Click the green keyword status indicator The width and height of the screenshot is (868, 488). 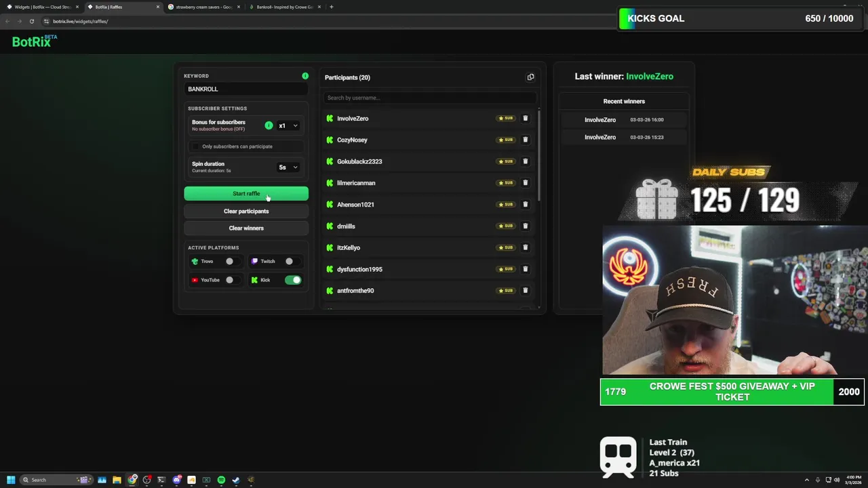click(x=305, y=76)
